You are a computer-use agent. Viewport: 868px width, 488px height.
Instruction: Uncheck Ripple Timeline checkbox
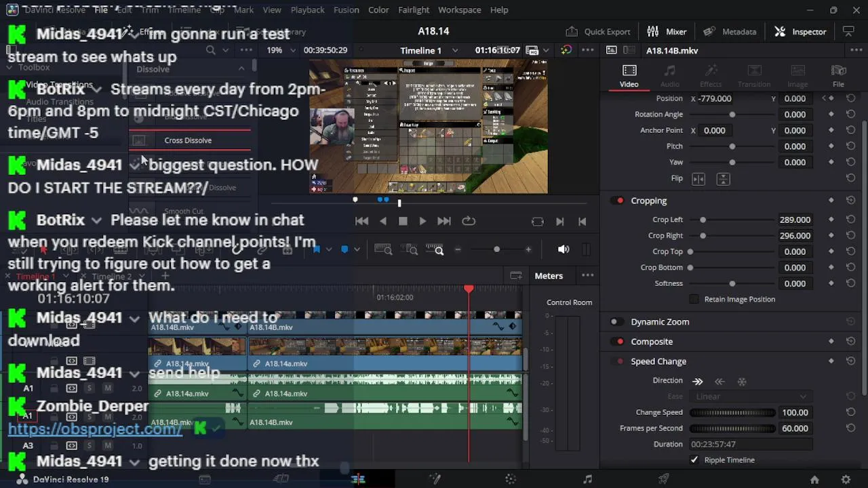pyautogui.click(x=694, y=460)
